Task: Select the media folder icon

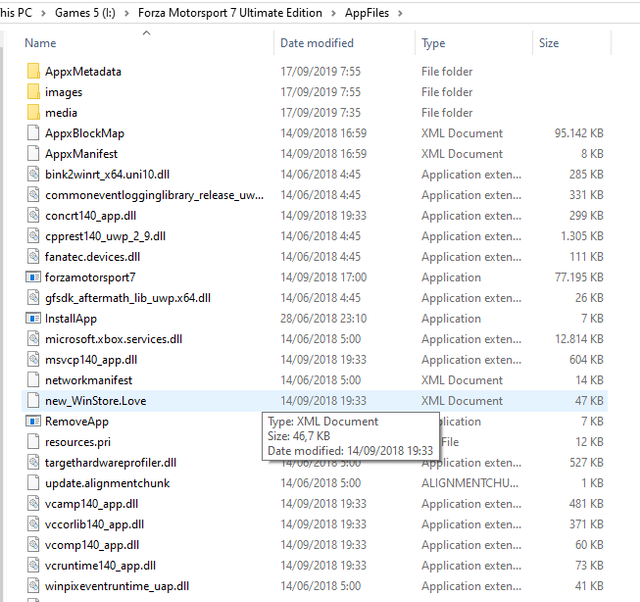Action: pyautogui.click(x=33, y=112)
